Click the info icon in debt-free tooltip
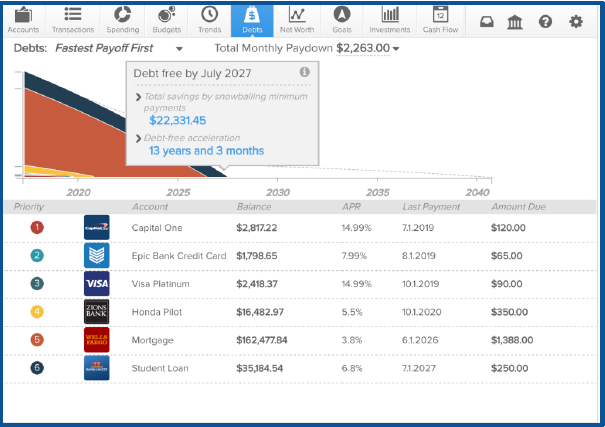The image size is (605, 427). (x=304, y=72)
